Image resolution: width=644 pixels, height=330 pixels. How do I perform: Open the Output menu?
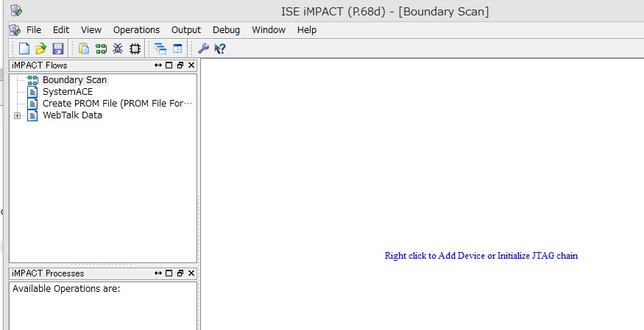coord(186,30)
